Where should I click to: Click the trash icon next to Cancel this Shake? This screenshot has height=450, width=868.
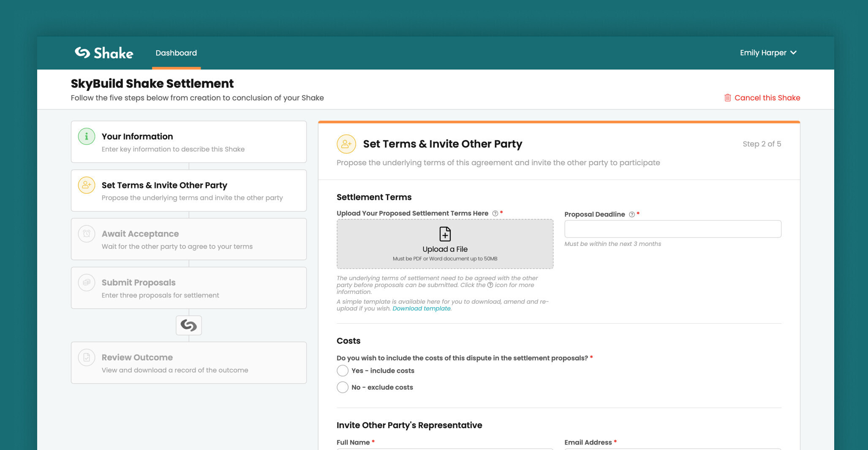(727, 97)
